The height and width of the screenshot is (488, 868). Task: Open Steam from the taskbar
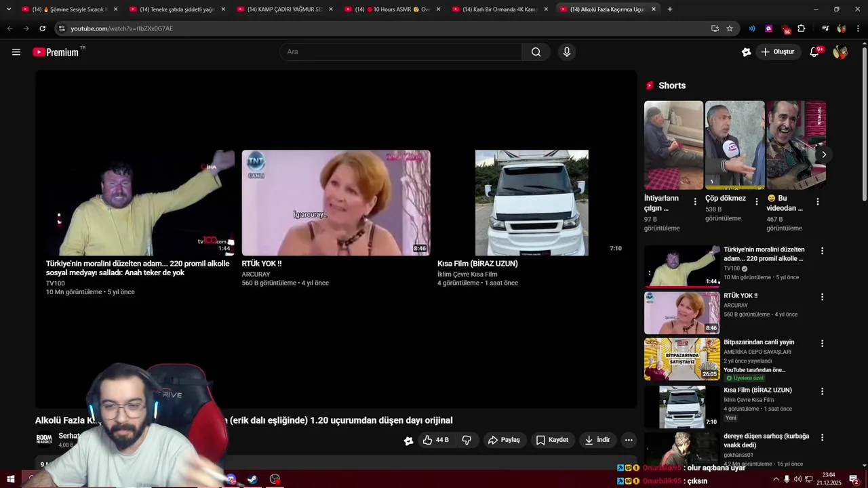[x=252, y=479]
